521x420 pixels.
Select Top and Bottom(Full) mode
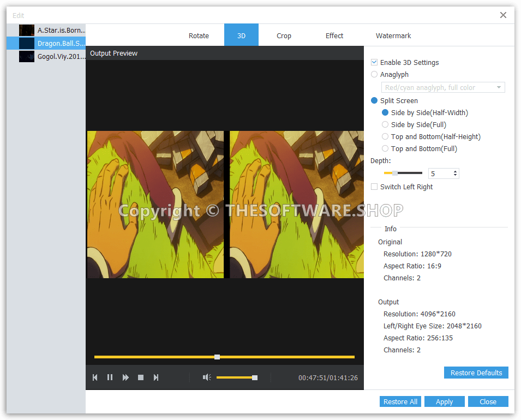tap(385, 148)
